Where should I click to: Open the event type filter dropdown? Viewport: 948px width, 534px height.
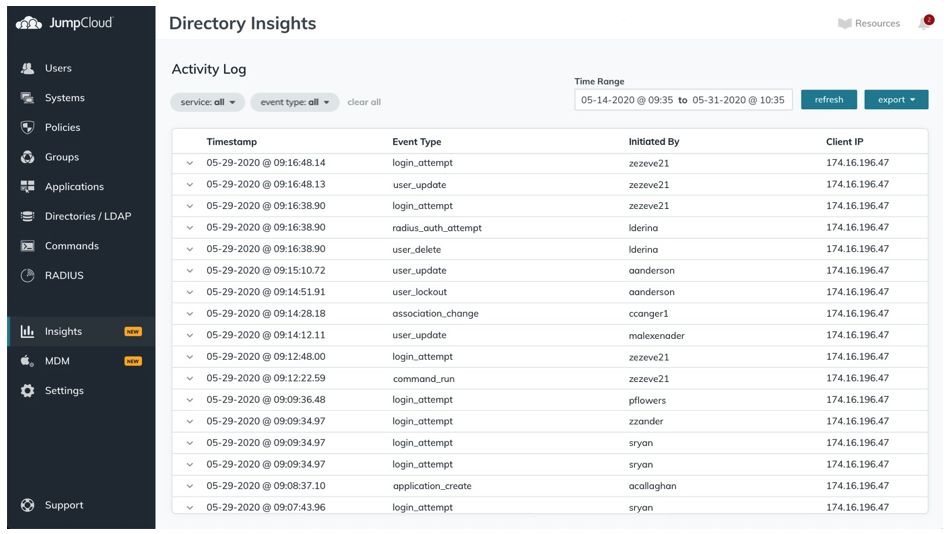[294, 102]
